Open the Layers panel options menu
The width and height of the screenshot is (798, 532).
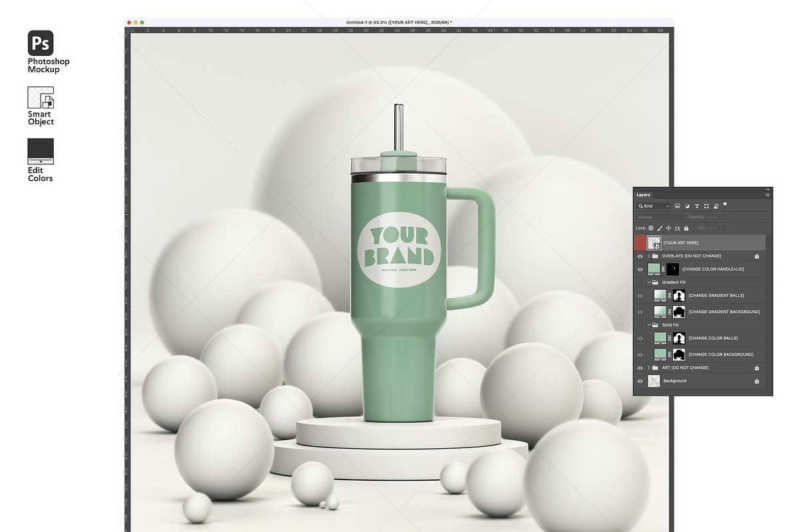click(767, 195)
